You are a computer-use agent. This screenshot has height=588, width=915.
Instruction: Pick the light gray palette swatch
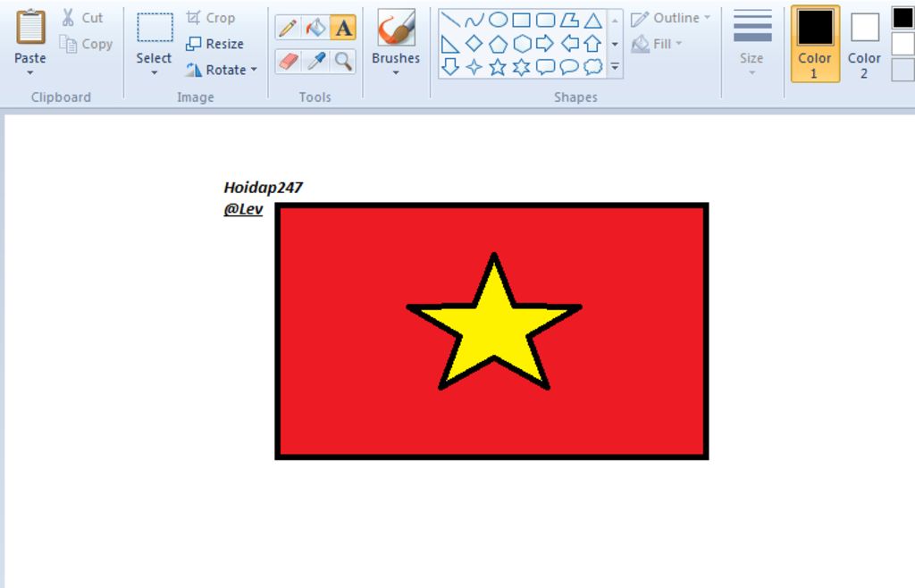(902, 70)
